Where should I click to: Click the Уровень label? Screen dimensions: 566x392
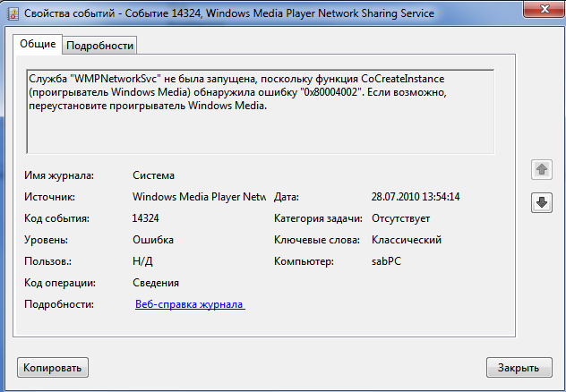coord(46,240)
